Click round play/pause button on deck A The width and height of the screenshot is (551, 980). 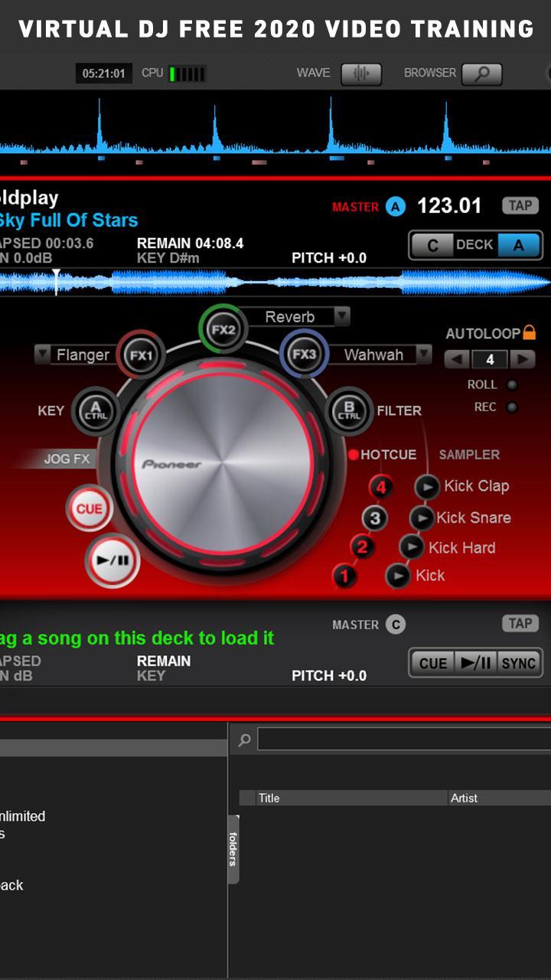coord(112,560)
